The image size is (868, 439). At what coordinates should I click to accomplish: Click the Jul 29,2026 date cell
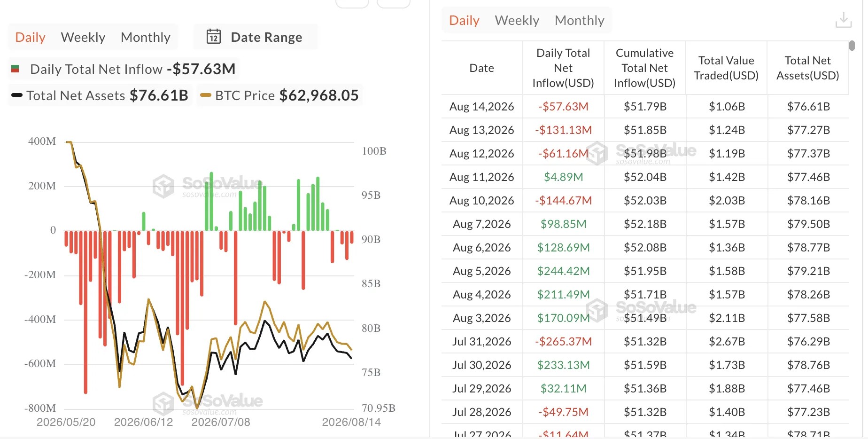tap(482, 389)
